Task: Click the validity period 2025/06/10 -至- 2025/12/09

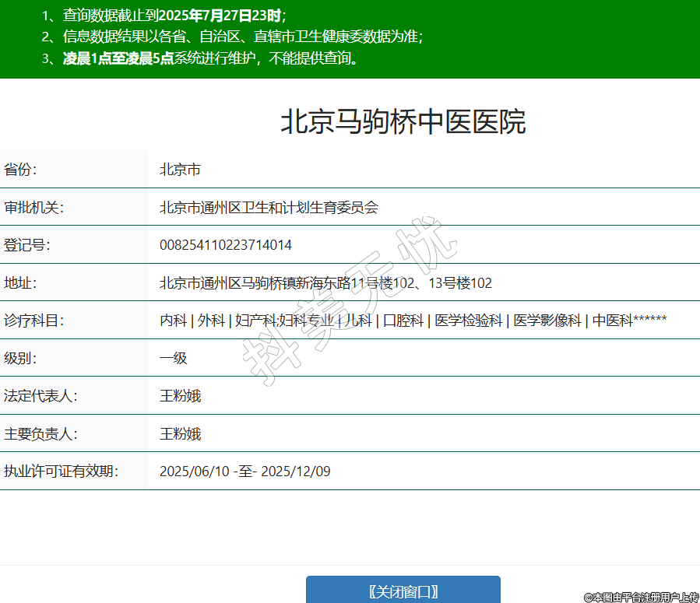Action: point(244,472)
